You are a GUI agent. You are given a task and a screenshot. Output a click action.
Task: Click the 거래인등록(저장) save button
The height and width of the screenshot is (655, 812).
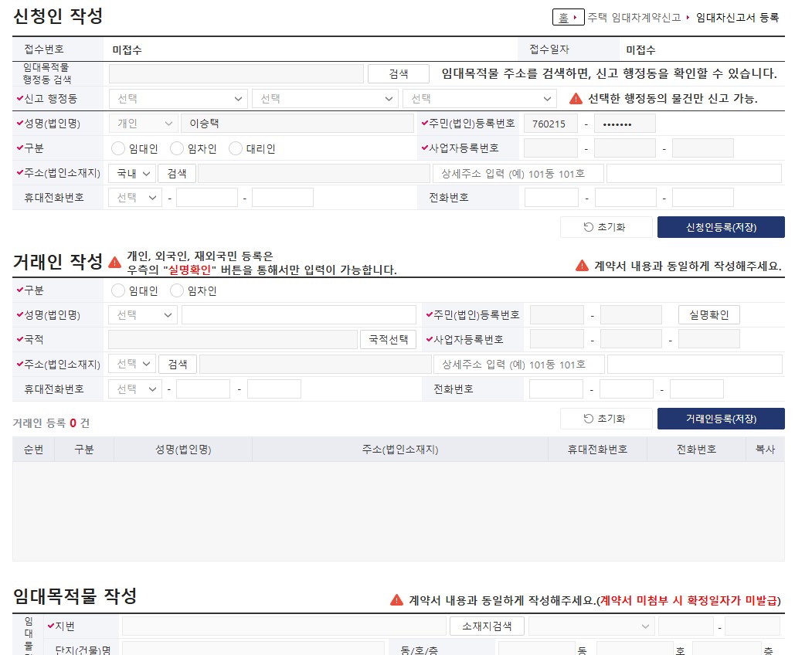click(x=720, y=419)
